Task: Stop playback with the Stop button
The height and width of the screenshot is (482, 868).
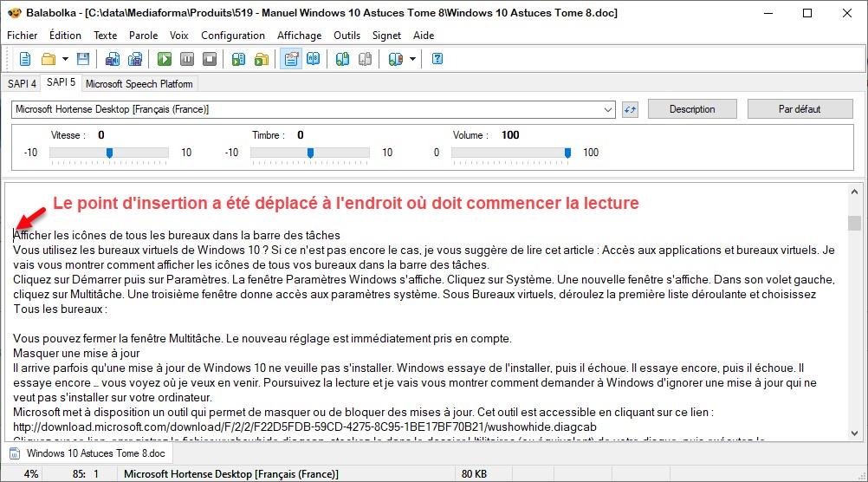Action: [209, 59]
